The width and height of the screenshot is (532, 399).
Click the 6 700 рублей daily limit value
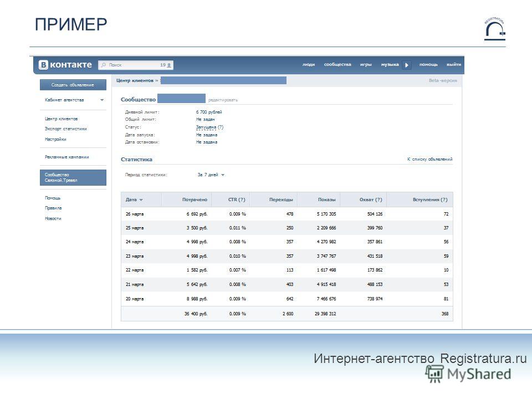209,112
